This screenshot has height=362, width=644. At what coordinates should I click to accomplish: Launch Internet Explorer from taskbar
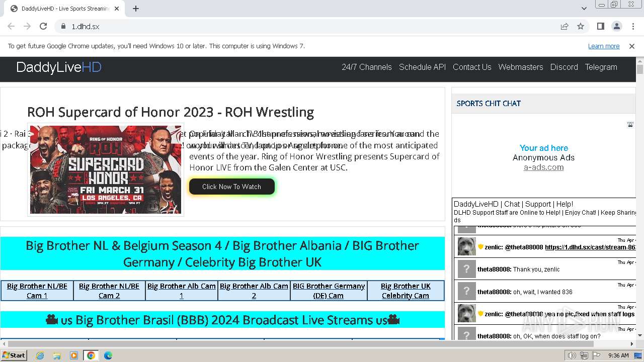[40, 355]
